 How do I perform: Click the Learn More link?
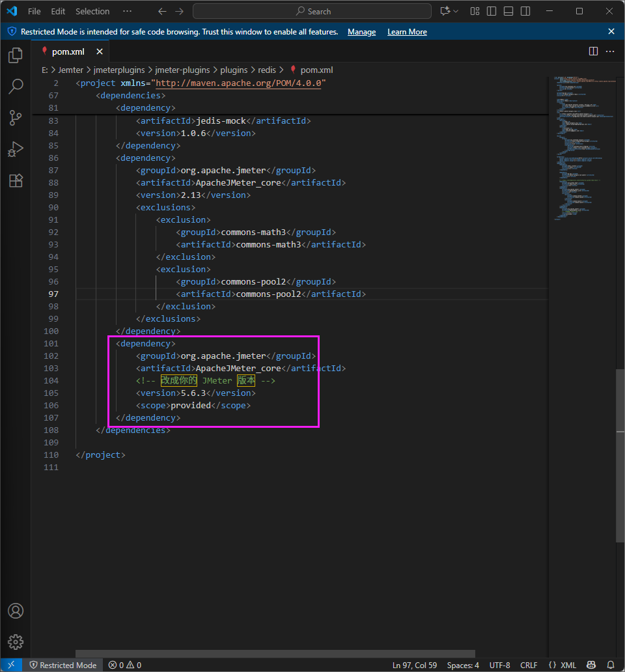point(407,32)
